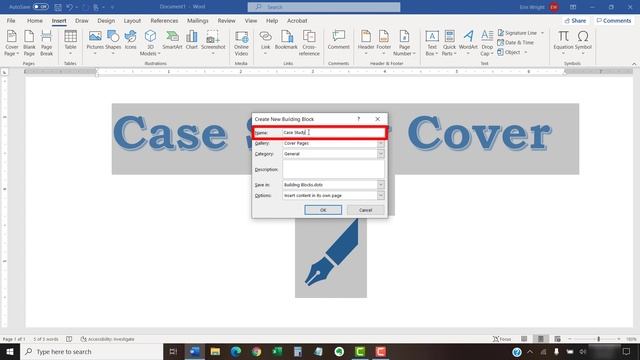The image size is (640, 360).
Task: Toggle the AutoSave switch
Action: (40, 7)
